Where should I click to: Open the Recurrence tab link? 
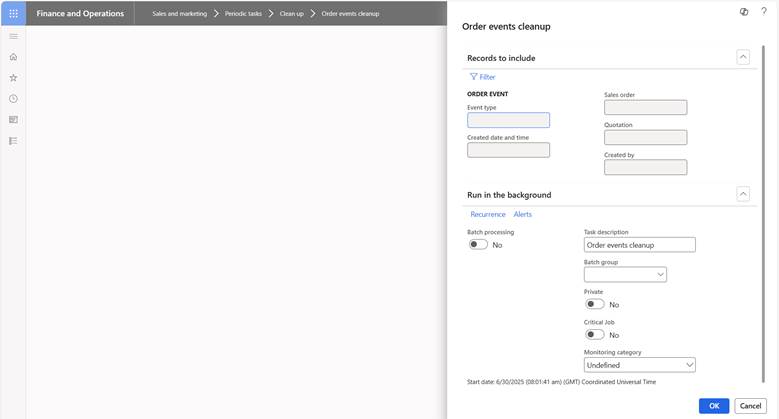[x=488, y=214]
